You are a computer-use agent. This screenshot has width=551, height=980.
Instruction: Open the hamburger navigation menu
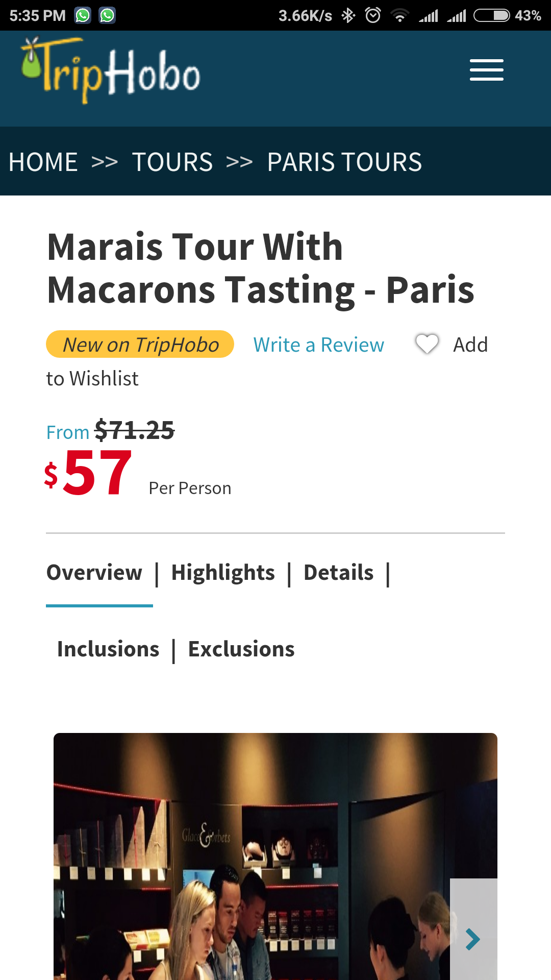486,70
